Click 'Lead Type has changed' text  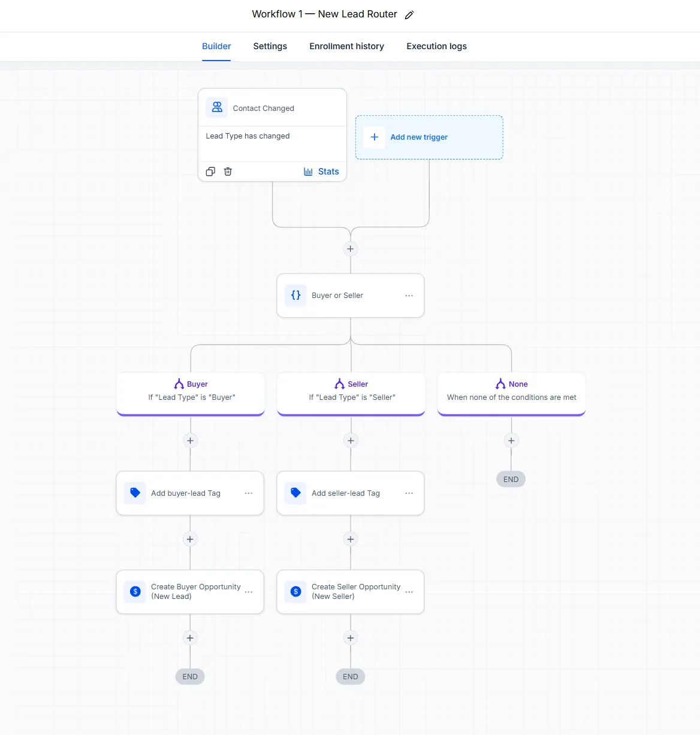tap(248, 136)
